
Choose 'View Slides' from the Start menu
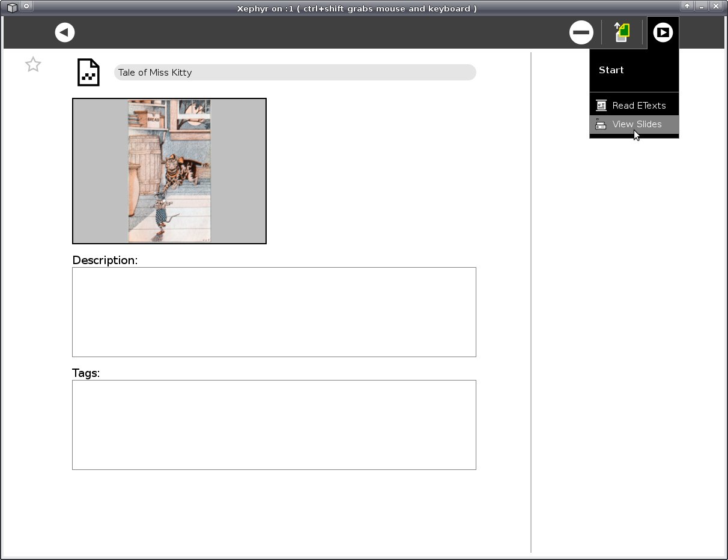click(637, 124)
